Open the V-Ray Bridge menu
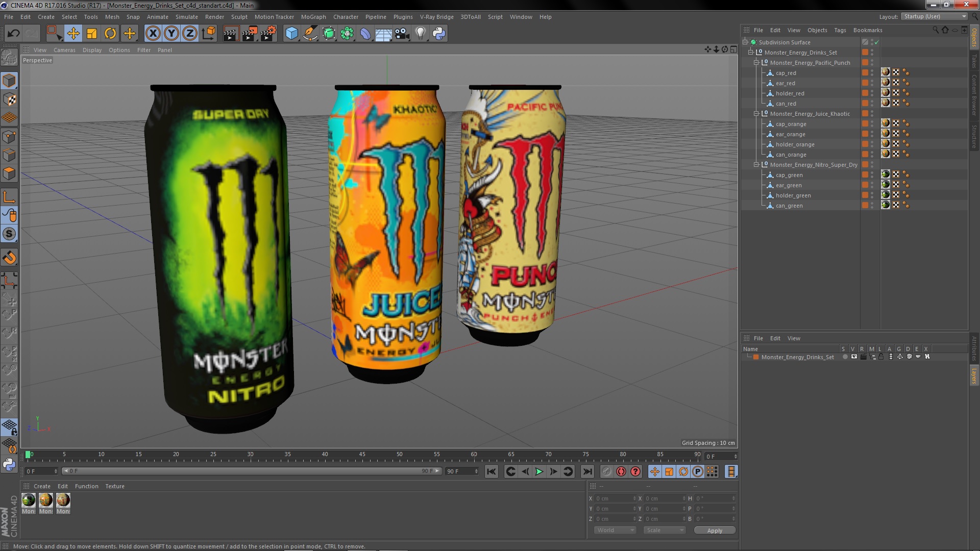 (x=437, y=17)
